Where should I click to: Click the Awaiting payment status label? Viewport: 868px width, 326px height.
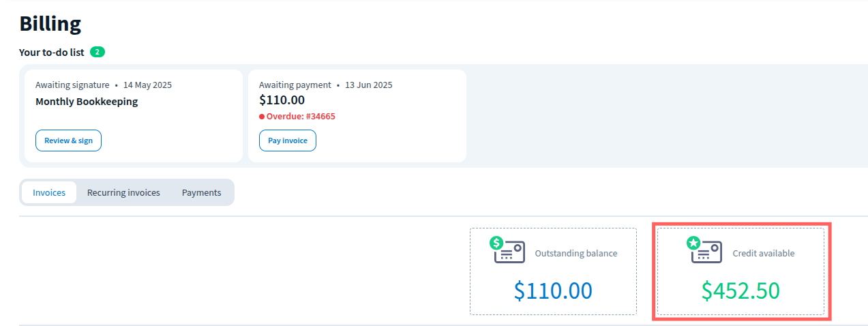coord(295,85)
